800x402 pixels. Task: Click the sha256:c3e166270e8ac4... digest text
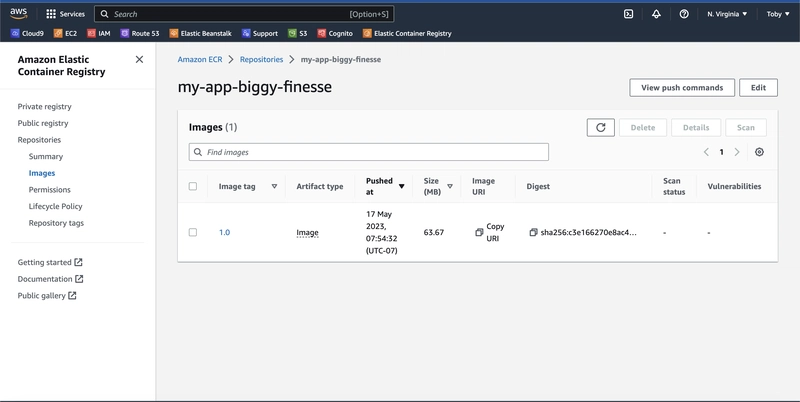[x=589, y=232]
